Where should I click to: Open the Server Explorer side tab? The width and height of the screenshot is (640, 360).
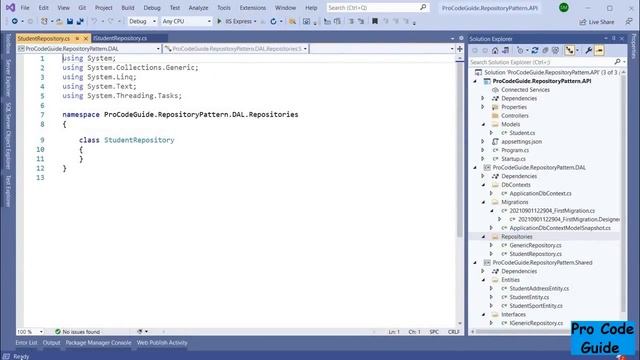pyautogui.click(x=8, y=78)
